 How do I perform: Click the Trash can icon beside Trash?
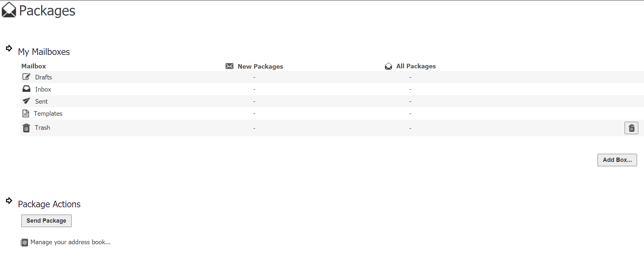(26, 128)
